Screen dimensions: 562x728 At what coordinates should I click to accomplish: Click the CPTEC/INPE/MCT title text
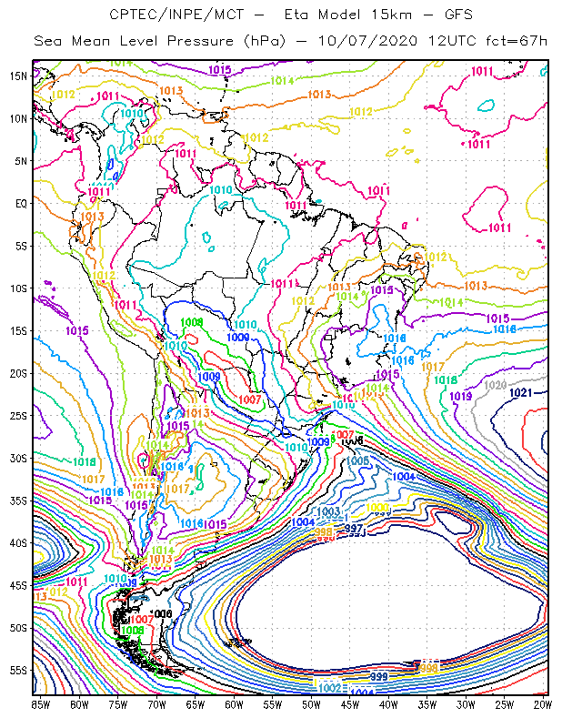(176, 15)
